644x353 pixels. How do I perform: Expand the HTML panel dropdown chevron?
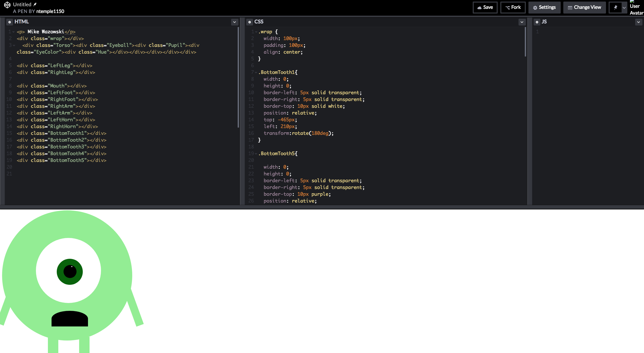pyautogui.click(x=235, y=22)
